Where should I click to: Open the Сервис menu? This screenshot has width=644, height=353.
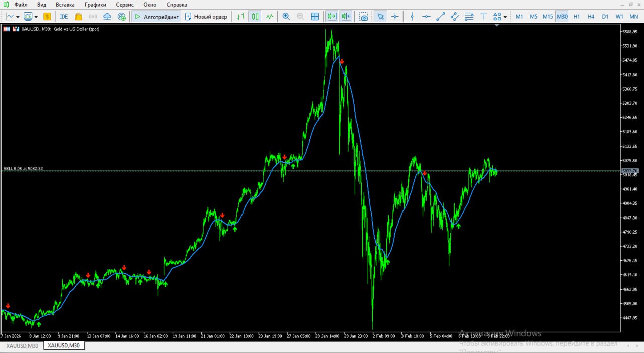(x=124, y=5)
